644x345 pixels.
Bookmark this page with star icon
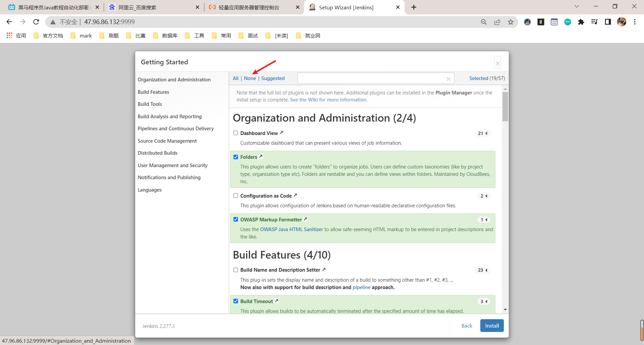point(511,22)
